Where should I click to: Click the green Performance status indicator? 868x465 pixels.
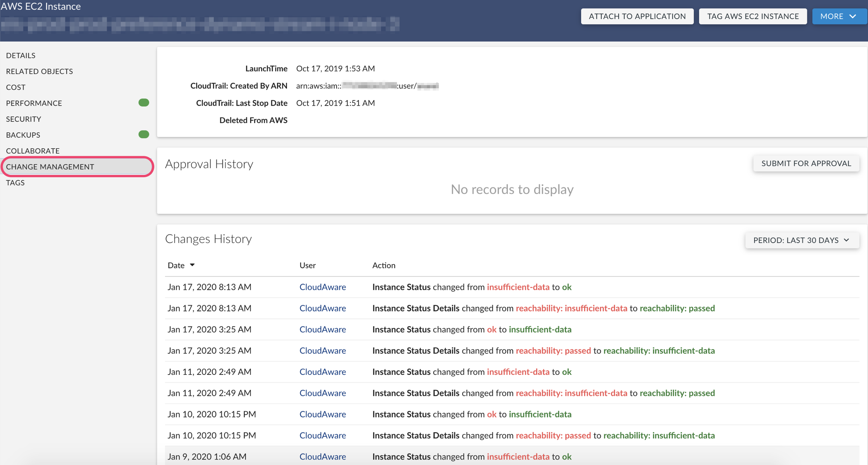tap(144, 103)
